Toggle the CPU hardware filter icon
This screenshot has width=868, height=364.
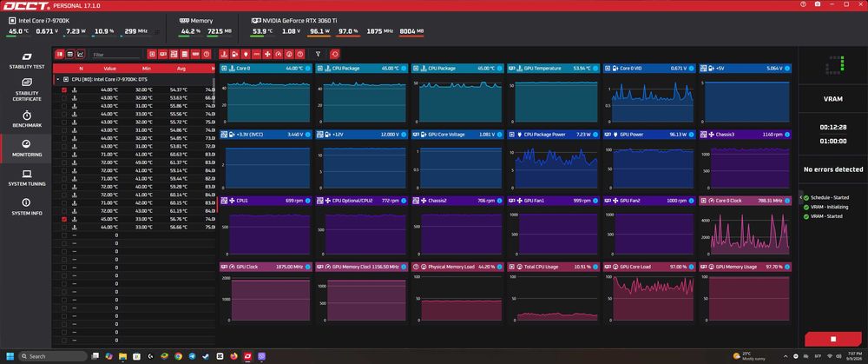click(x=152, y=54)
